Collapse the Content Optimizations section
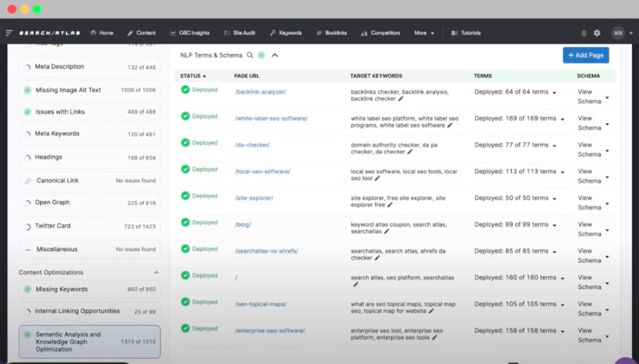 point(156,273)
